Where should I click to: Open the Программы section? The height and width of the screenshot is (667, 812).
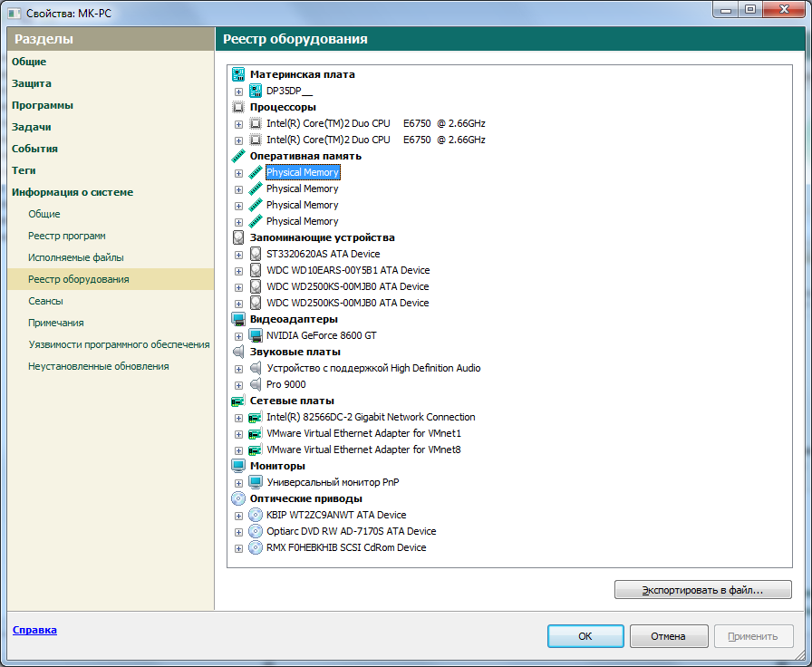point(43,105)
